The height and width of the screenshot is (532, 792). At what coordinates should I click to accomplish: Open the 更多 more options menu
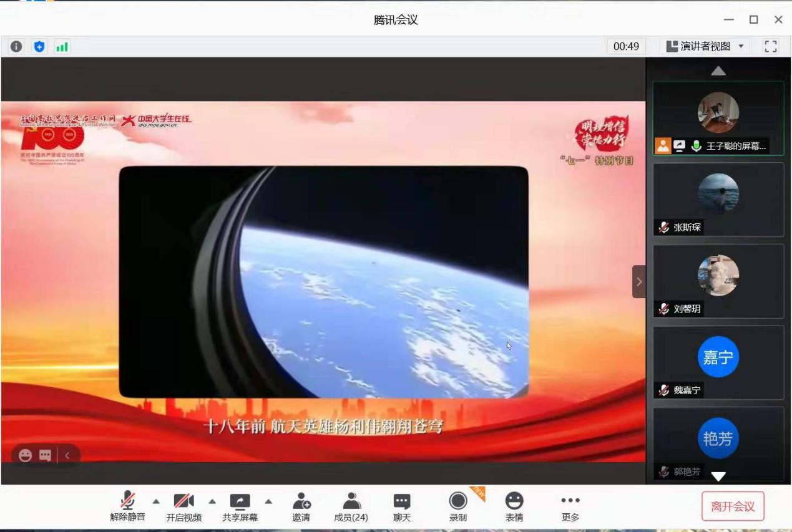click(x=570, y=506)
